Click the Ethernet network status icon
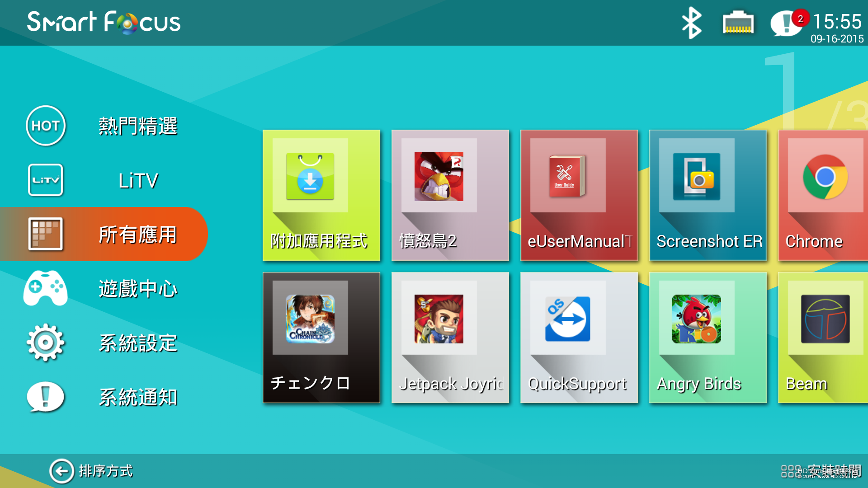 [x=738, y=23]
